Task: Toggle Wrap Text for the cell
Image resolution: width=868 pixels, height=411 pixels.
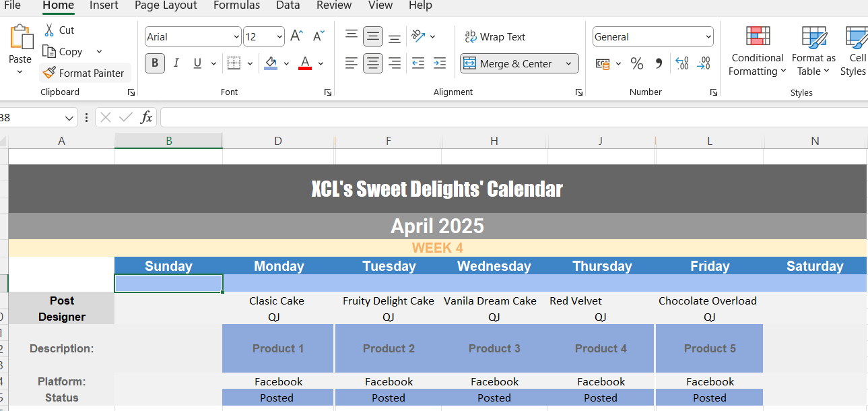Action: (x=495, y=37)
